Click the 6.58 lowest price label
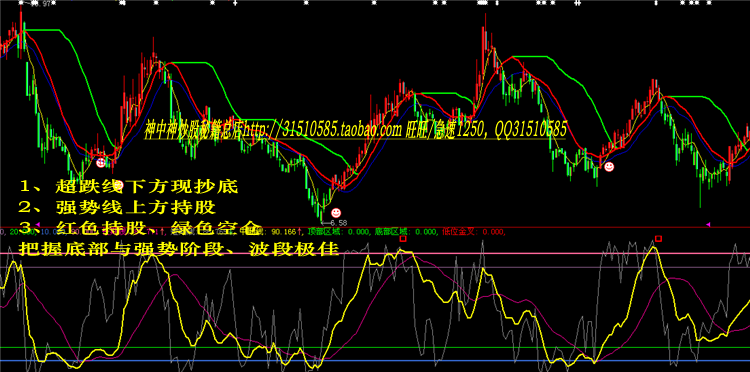Viewport: 750px width, 372px height. tap(335, 223)
